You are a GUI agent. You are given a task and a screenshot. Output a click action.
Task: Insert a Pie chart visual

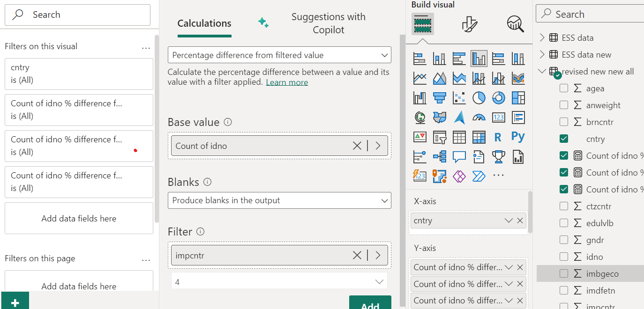pos(479,98)
